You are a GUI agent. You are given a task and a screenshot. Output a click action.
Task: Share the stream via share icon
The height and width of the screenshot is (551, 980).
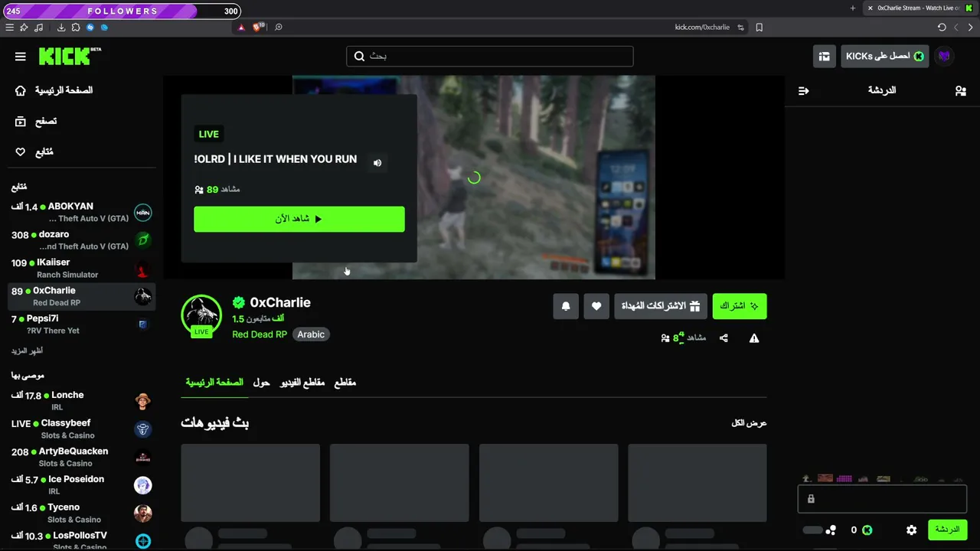point(724,338)
